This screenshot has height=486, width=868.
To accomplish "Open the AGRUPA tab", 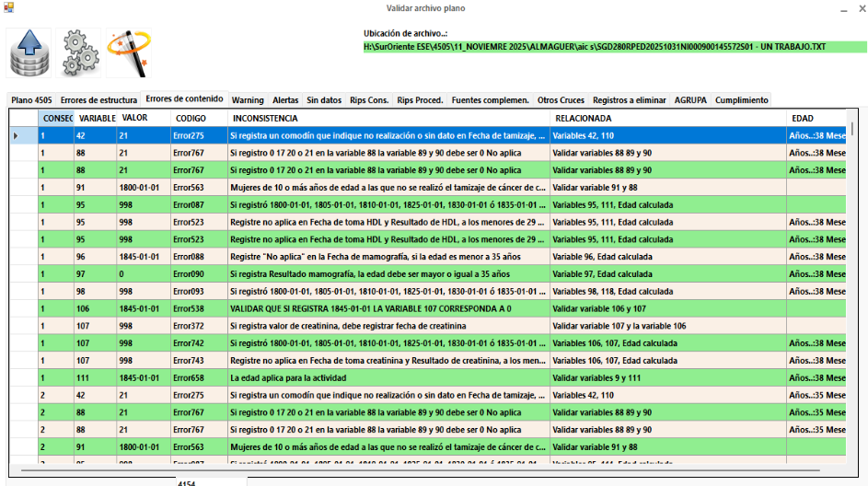I will pos(690,100).
